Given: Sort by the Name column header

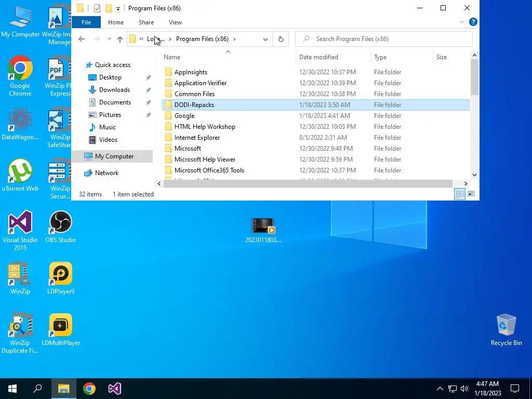Looking at the screenshot, I should tap(172, 57).
